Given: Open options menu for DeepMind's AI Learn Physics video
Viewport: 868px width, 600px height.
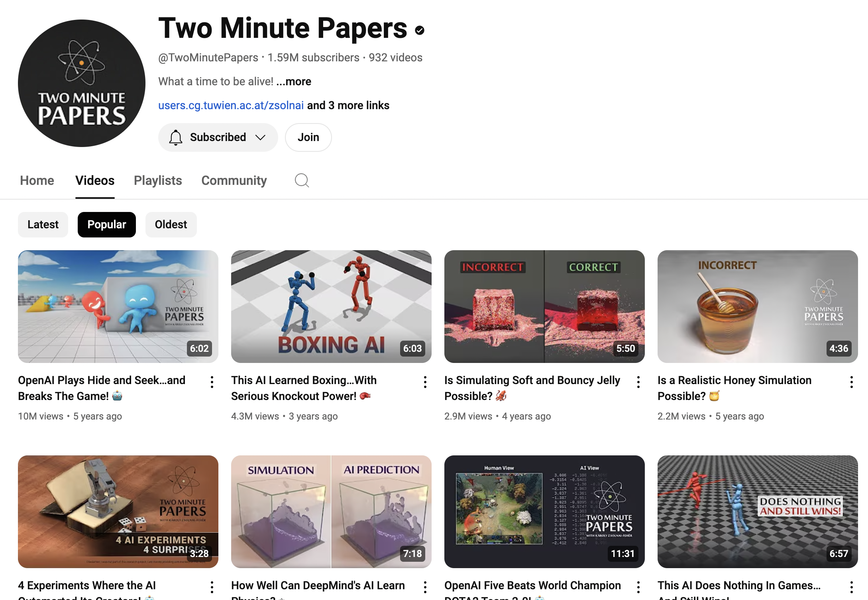Looking at the screenshot, I should point(425,587).
